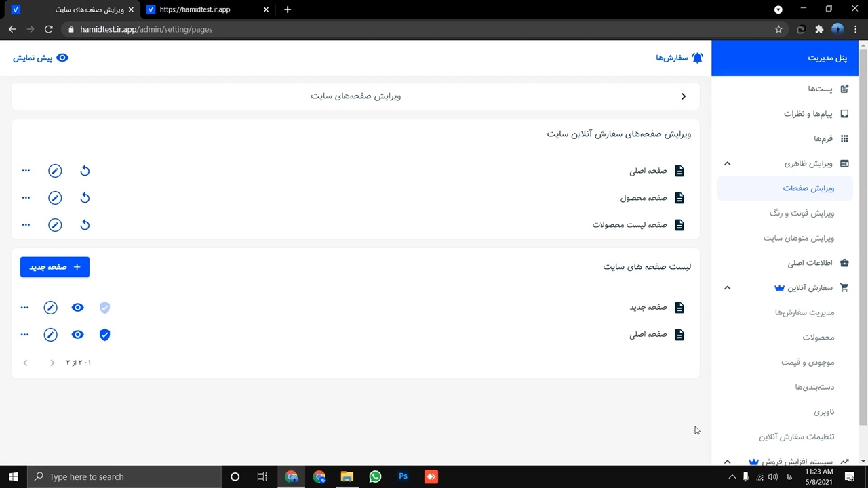Toggle visibility eye for صفحه جدید
The width and height of the screenshot is (868, 488).
[x=78, y=308]
